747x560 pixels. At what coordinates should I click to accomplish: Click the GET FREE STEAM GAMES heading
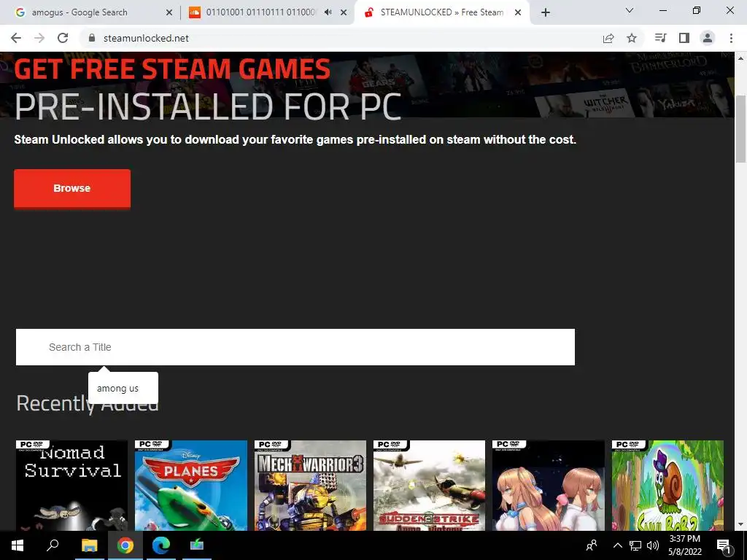point(172,69)
